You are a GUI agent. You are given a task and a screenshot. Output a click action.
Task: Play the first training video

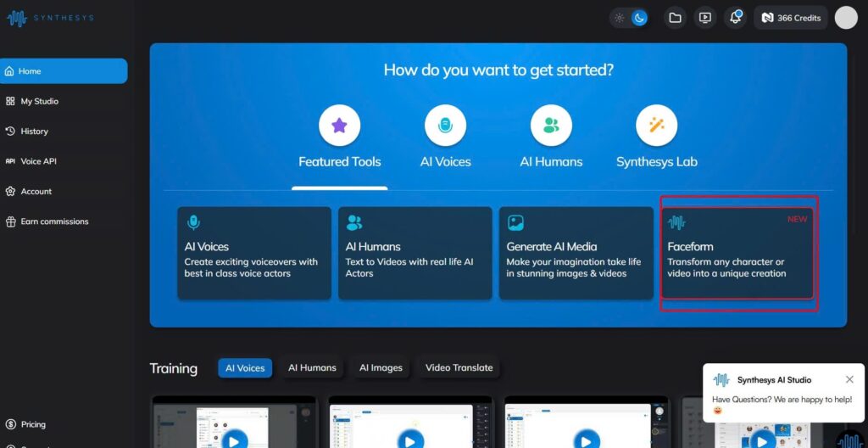tap(234, 441)
